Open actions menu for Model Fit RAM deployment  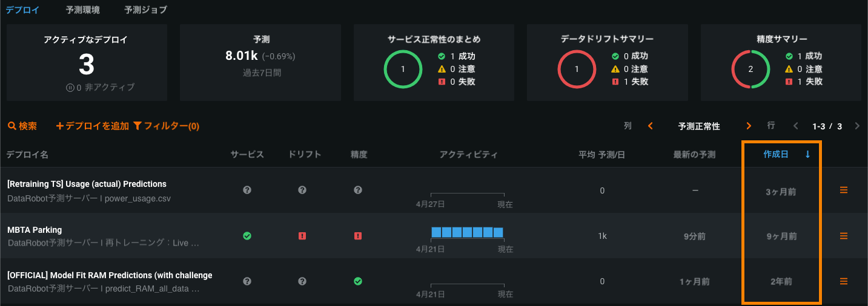click(843, 281)
